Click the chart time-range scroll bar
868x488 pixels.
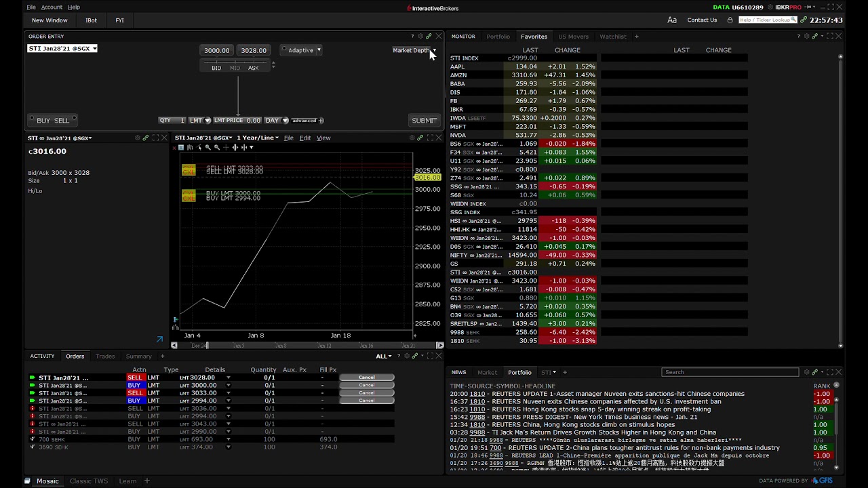tap(307, 346)
